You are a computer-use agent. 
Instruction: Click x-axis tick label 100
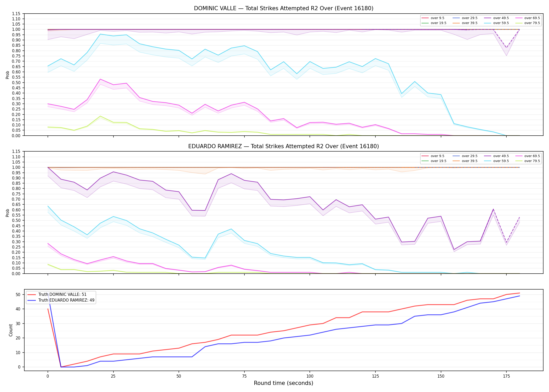pyautogui.click(x=310, y=376)
